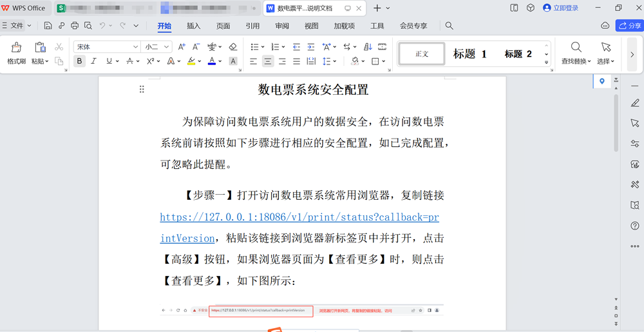The height and width of the screenshot is (332, 644).
Task: Switch to the 插入 ribbon tab
Action: (x=193, y=26)
